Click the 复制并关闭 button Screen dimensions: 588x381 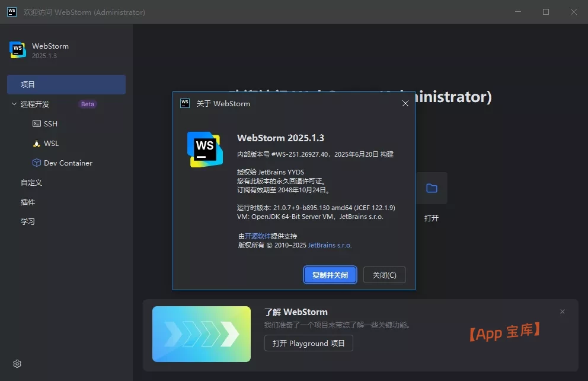330,275
